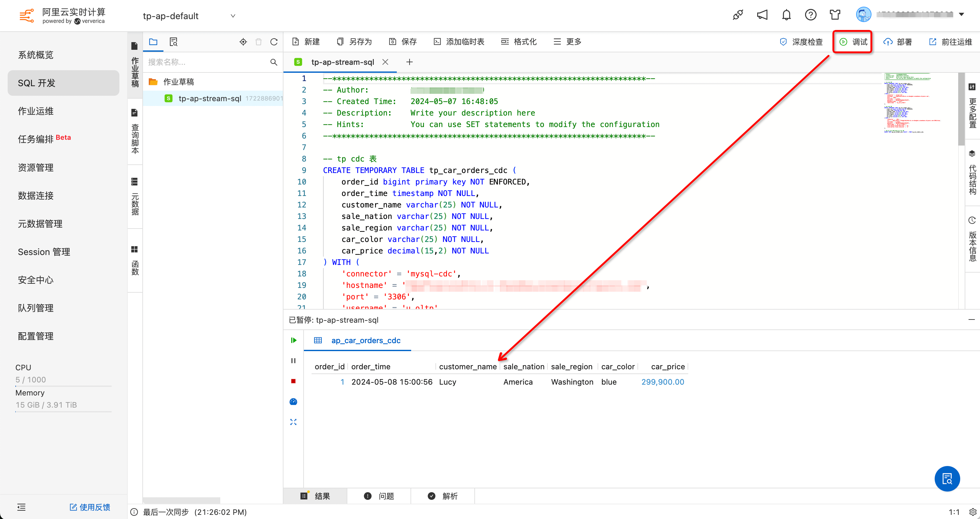Image resolution: width=980 pixels, height=519 pixels.
Task: Open the user account dropdown arrow
Action: (x=961, y=14)
